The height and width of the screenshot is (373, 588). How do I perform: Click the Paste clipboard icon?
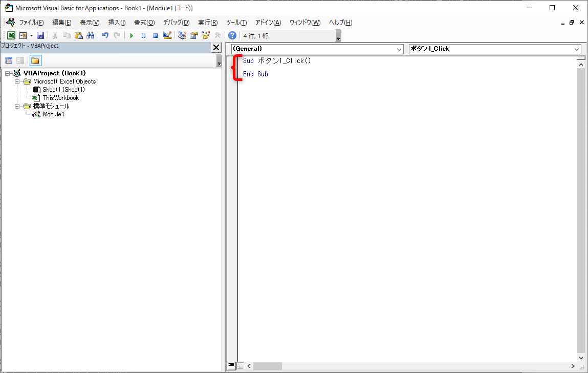point(78,35)
